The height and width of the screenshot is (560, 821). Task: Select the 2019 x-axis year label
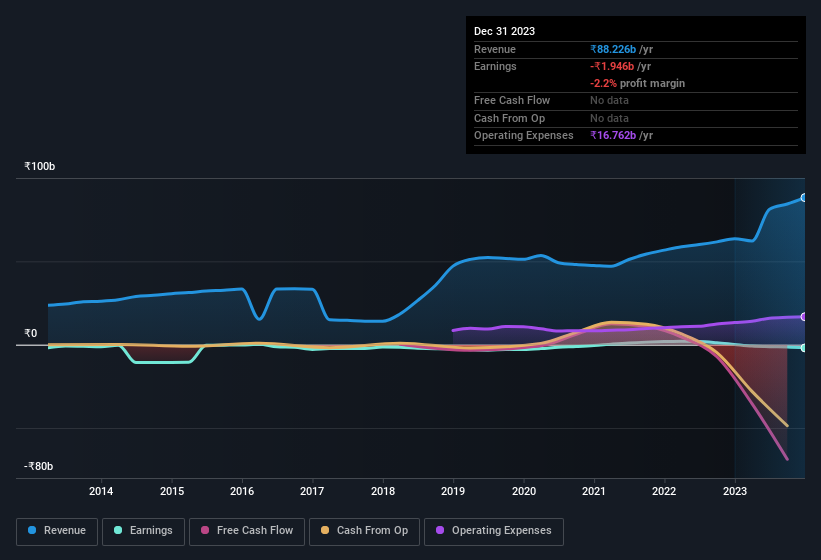pyautogui.click(x=453, y=490)
